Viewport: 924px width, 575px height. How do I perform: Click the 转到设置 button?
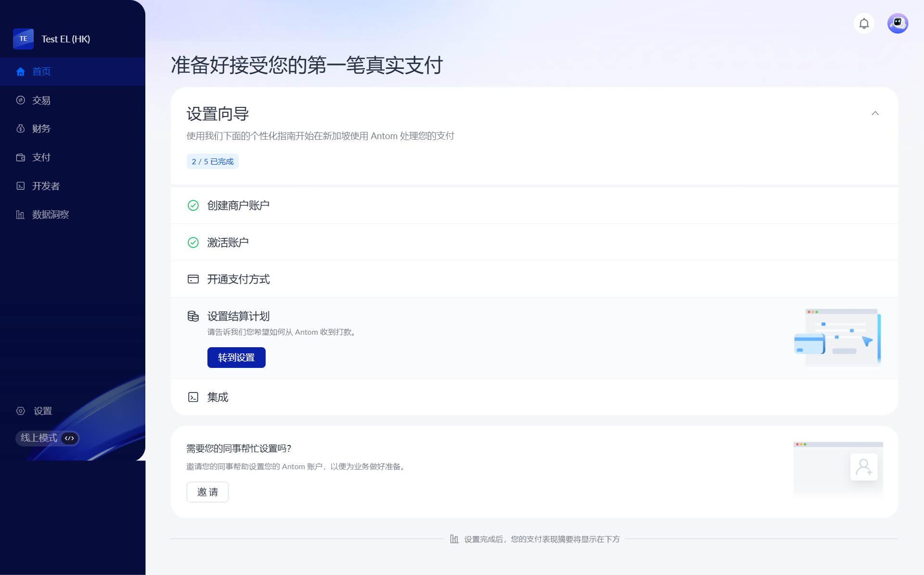236,358
